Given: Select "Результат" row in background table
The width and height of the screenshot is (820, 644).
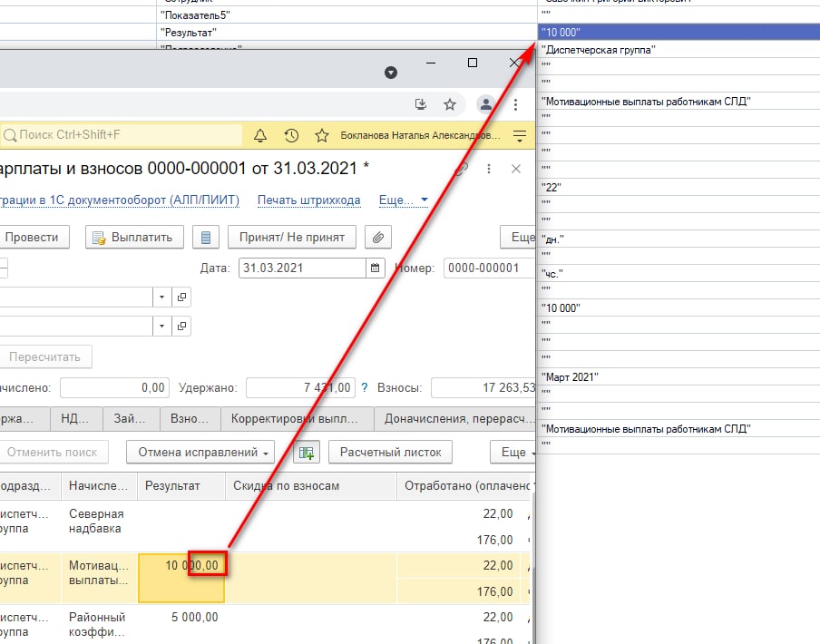Looking at the screenshot, I should [347, 32].
